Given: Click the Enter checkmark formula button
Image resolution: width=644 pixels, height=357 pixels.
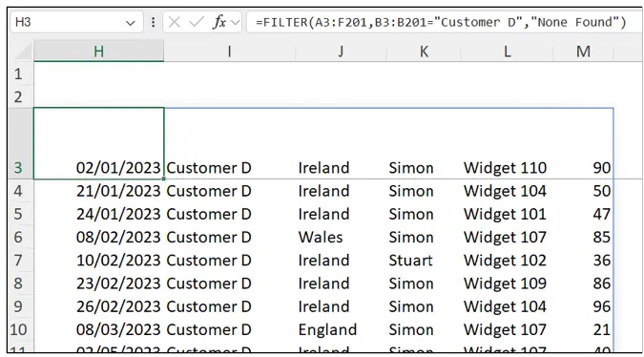Looking at the screenshot, I should [197, 22].
